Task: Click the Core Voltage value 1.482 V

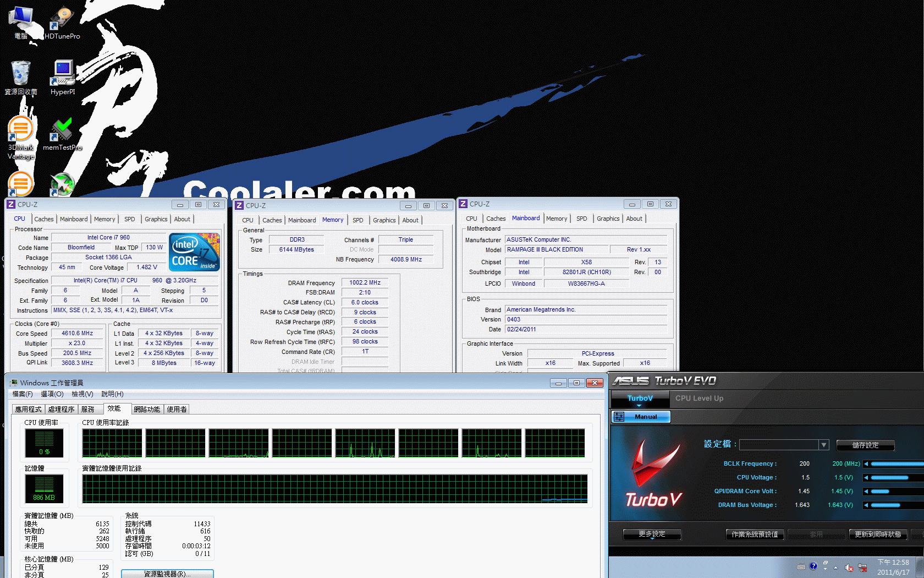Action: click(147, 268)
